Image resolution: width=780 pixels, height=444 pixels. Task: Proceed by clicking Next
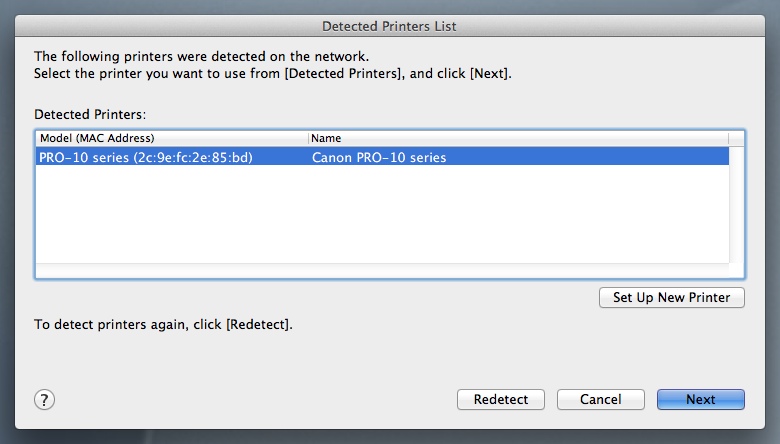tap(700, 399)
